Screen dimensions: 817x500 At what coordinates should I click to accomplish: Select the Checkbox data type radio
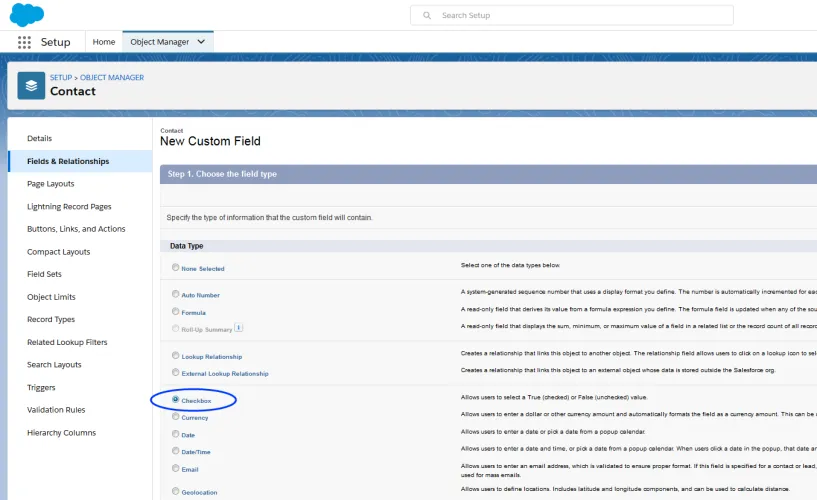coord(176,399)
